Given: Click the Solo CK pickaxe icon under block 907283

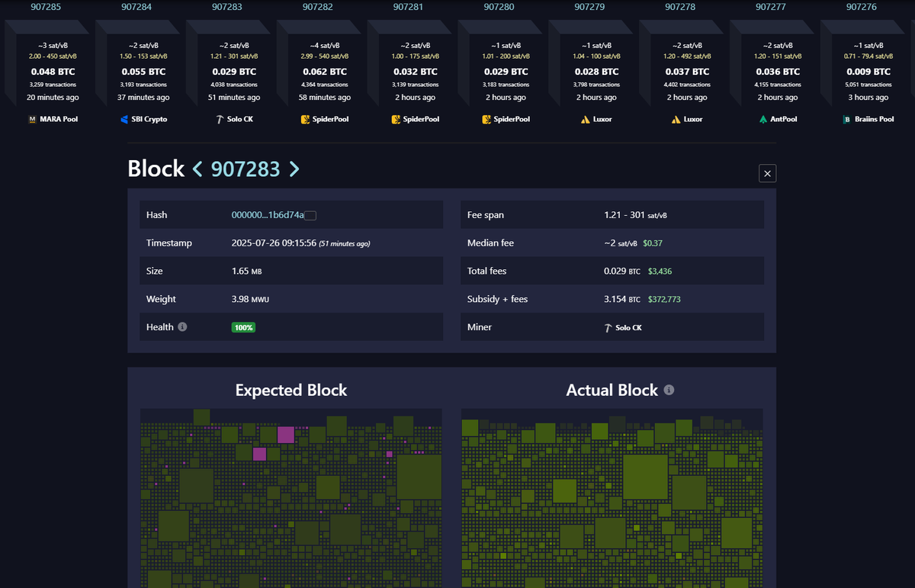Looking at the screenshot, I should pyautogui.click(x=220, y=120).
